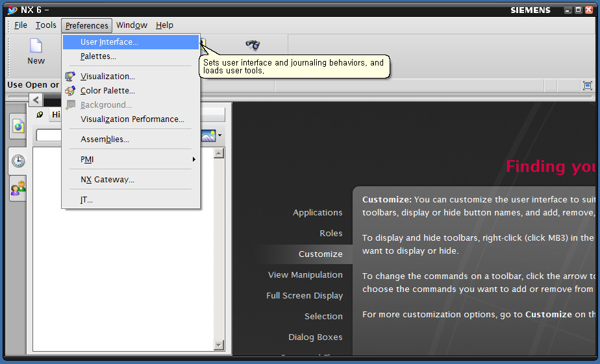This screenshot has width=600, height=364.
Task: Click the history list scroll up arrow
Action: [x=219, y=153]
